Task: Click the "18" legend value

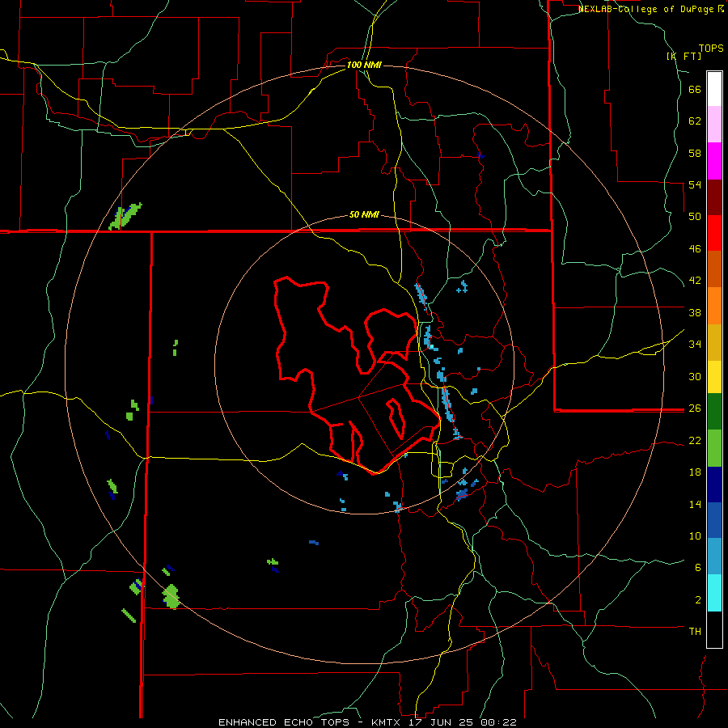Action: coord(695,472)
